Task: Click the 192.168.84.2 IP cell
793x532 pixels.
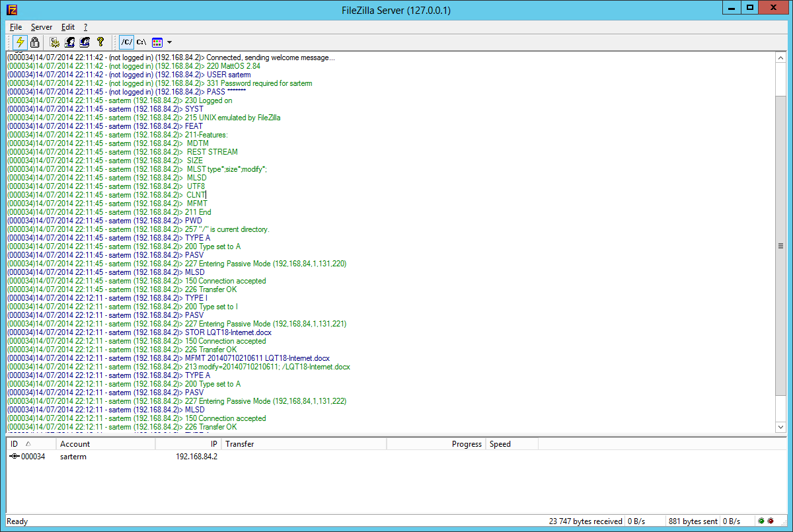Action: pos(196,457)
